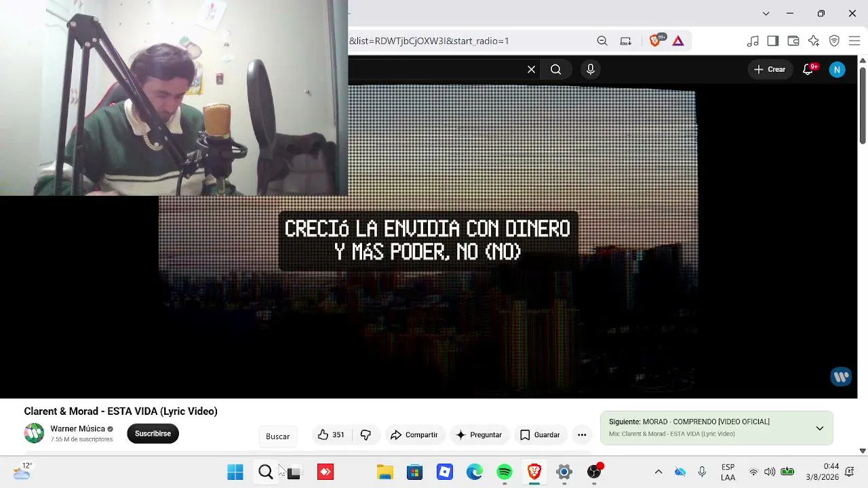Open Windows taskbar Search
This screenshot has width=868, height=488.
click(x=266, y=472)
